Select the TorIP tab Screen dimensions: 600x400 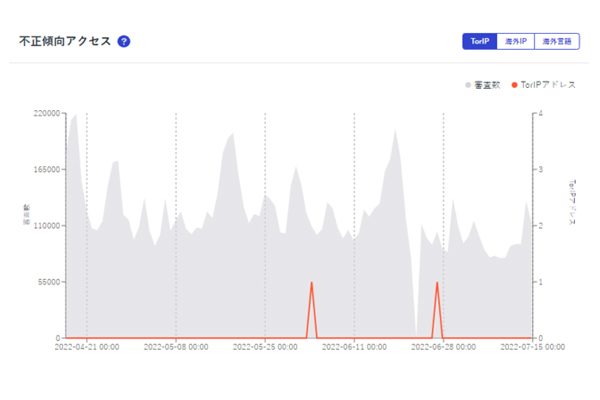point(479,42)
